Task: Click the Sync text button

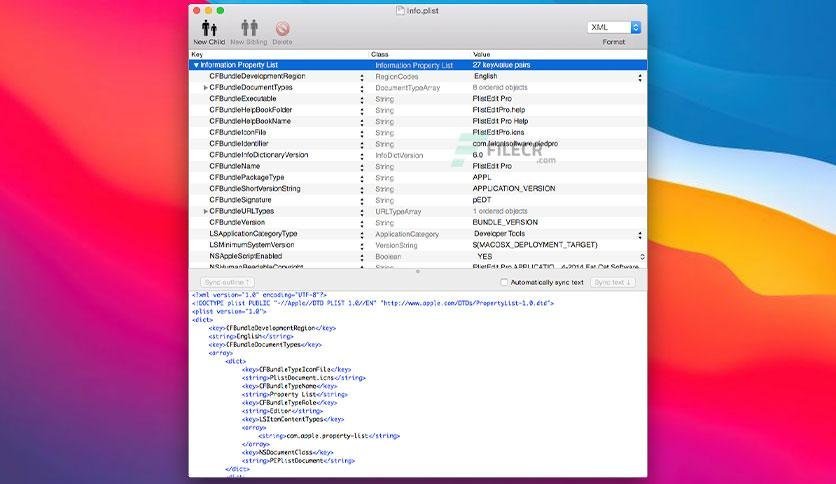Action: click(613, 282)
